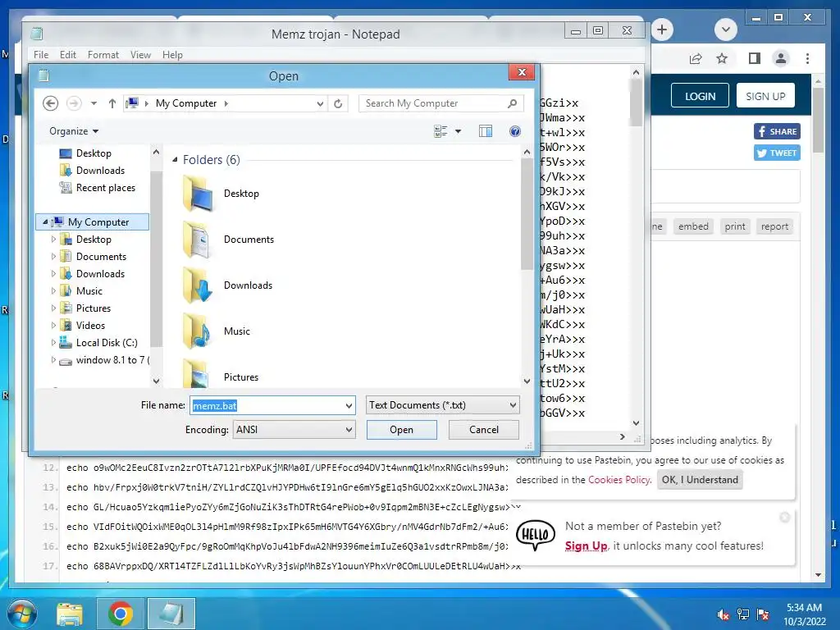Click the search magnifier in Search My Computer
840x630 pixels.
click(512, 103)
